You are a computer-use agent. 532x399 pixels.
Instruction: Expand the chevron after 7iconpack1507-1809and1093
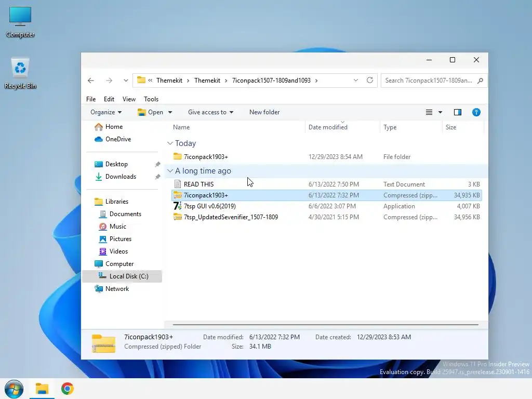click(x=316, y=81)
